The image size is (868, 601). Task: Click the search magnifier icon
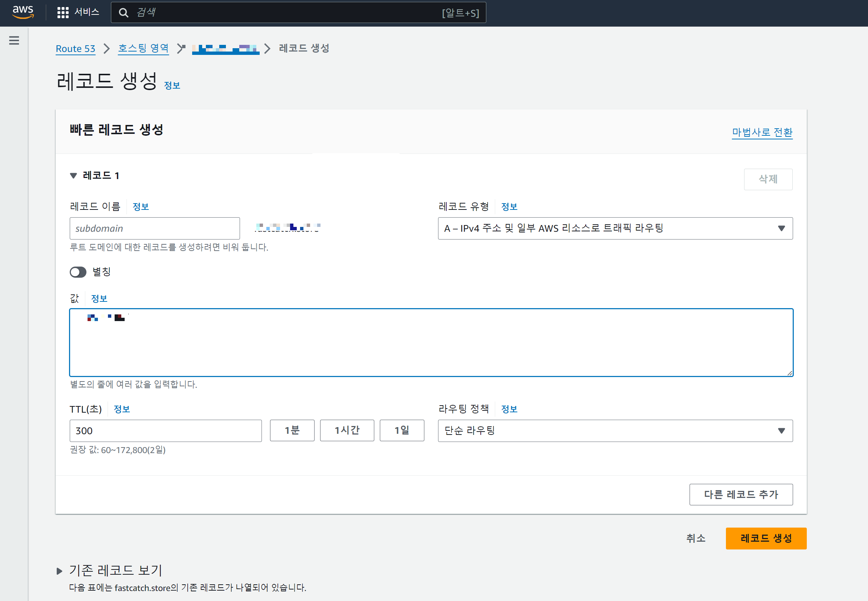[x=123, y=13]
